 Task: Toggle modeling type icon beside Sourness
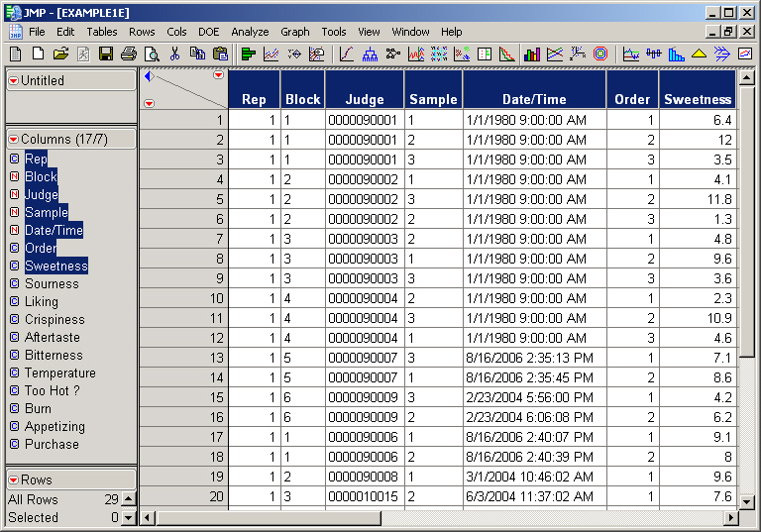point(15,284)
